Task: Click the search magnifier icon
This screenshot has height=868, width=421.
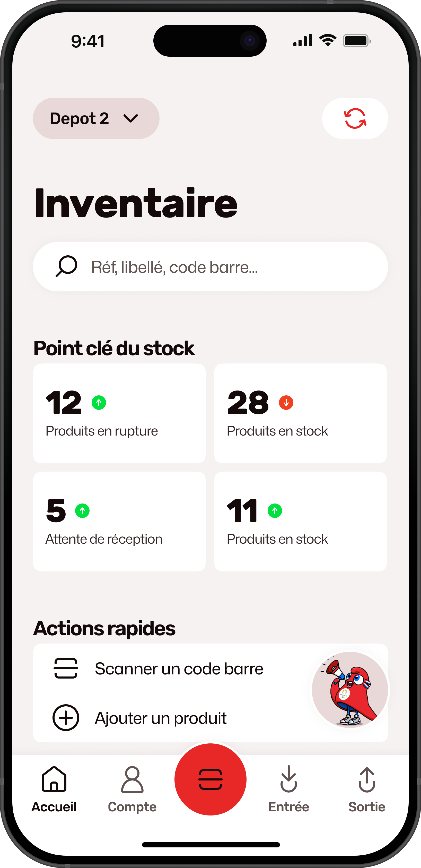Action: coord(66,266)
